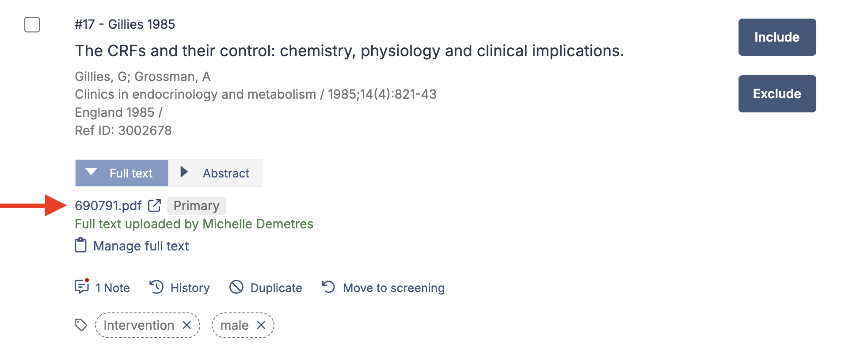
Task: Open the 690791.pdf file link
Action: click(x=108, y=206)
